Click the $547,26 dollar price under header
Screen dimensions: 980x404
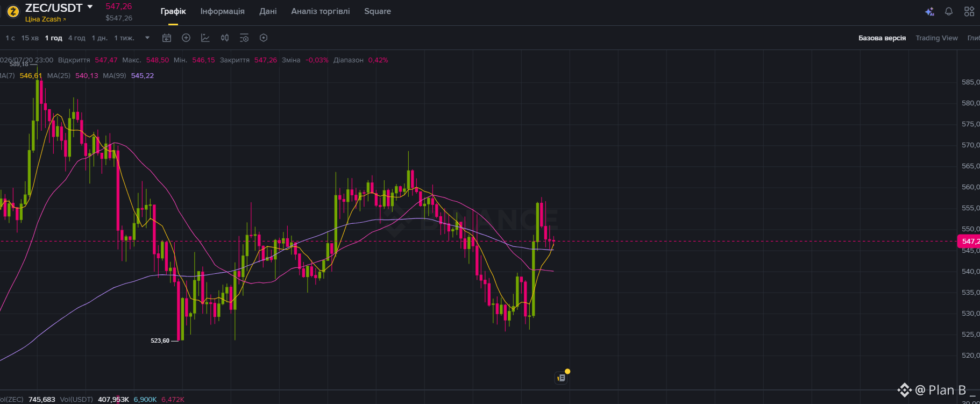point(119,18)
